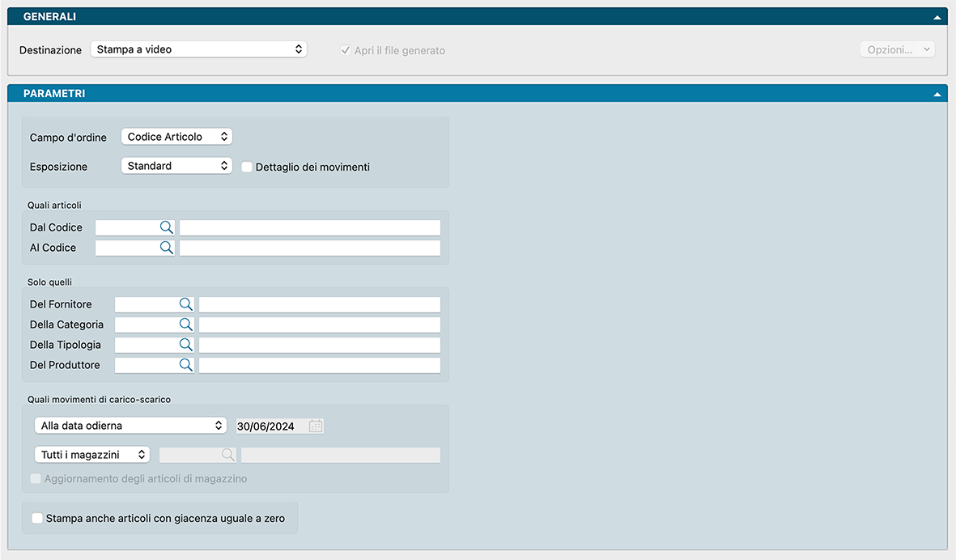Viewport: 956px width, 560px height.
Task: Enable Dettaglio dei movimenti checkbox
Action: (x=248, y=167)
